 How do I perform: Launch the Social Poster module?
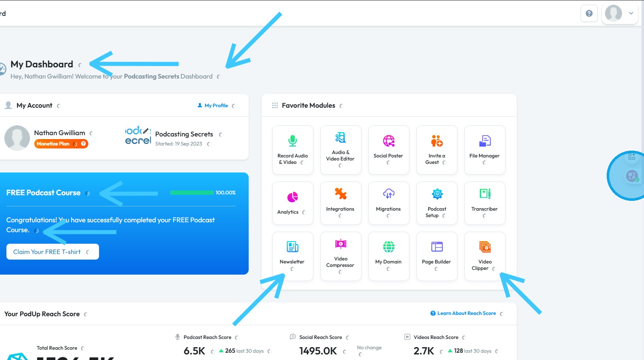[x=388, y=150]
